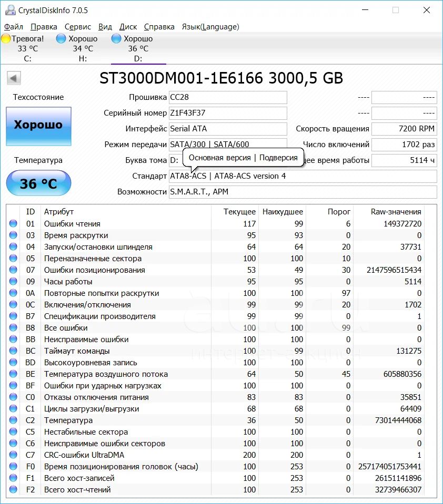Click the status dot for Время раскрутки row

(13, 235)
